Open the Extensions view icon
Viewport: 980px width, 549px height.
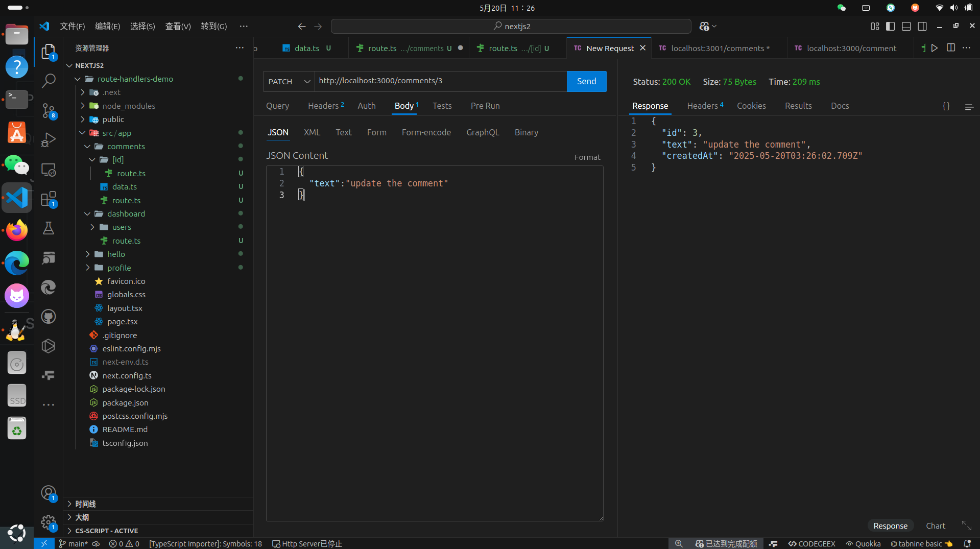tap(49, 199)
